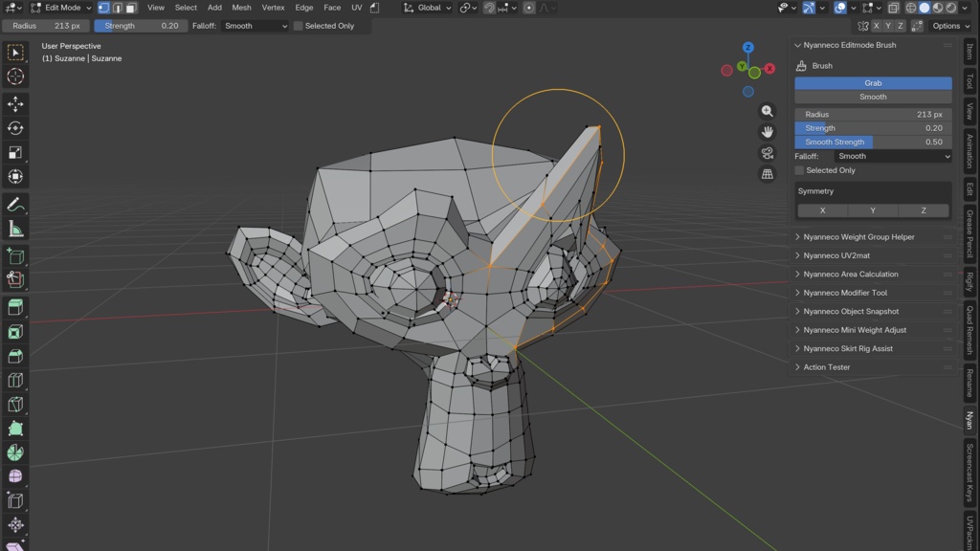The height and width of the screenshot is (551, 980).
Task: Switch to the Quad Remesh sidebar tab
Action: (x=969, y=330)
